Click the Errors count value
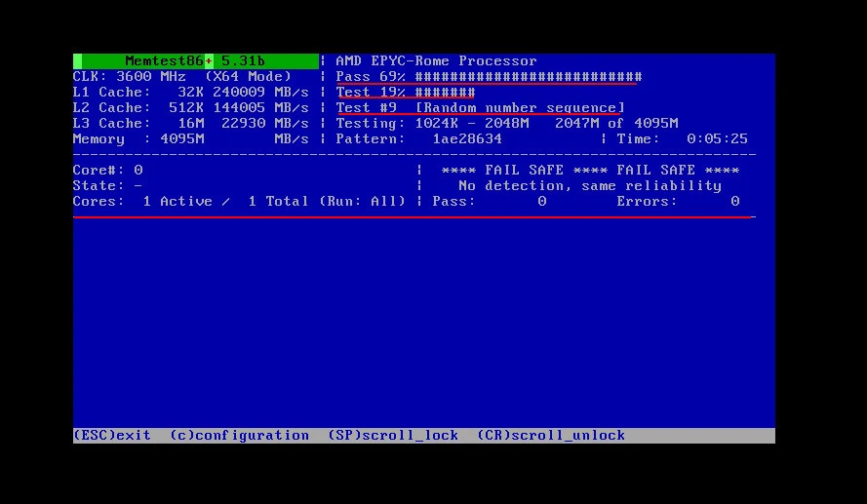 pyautogui.click(x=734, y=202)
